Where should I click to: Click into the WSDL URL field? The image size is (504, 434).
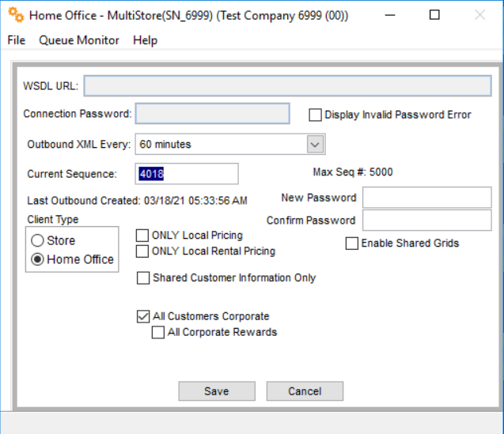pos(288,85)
